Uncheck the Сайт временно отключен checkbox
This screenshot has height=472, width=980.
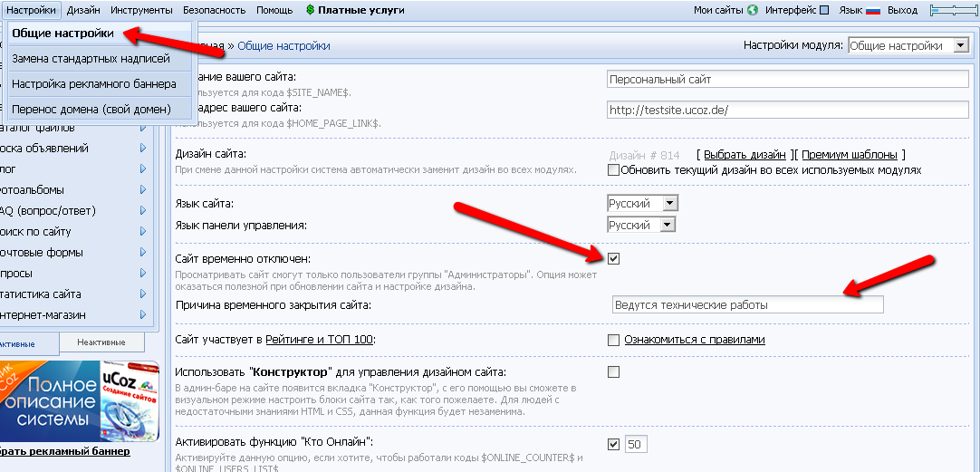(x=614, y=259)
